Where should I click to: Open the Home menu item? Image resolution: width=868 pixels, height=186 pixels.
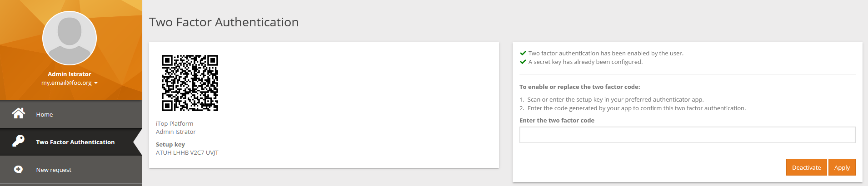(x=45, y=114)
